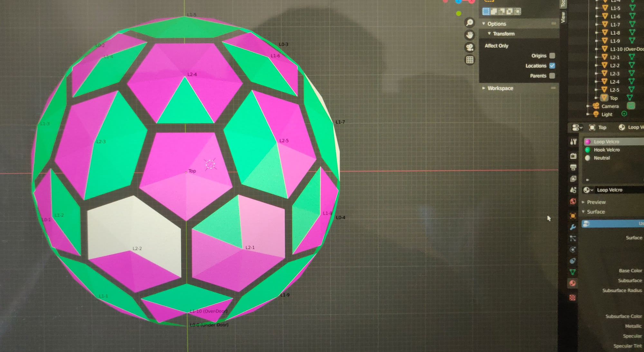Select the 'subtract selection' mode icon
Screen dimensions: 644x352
point(502,12)
